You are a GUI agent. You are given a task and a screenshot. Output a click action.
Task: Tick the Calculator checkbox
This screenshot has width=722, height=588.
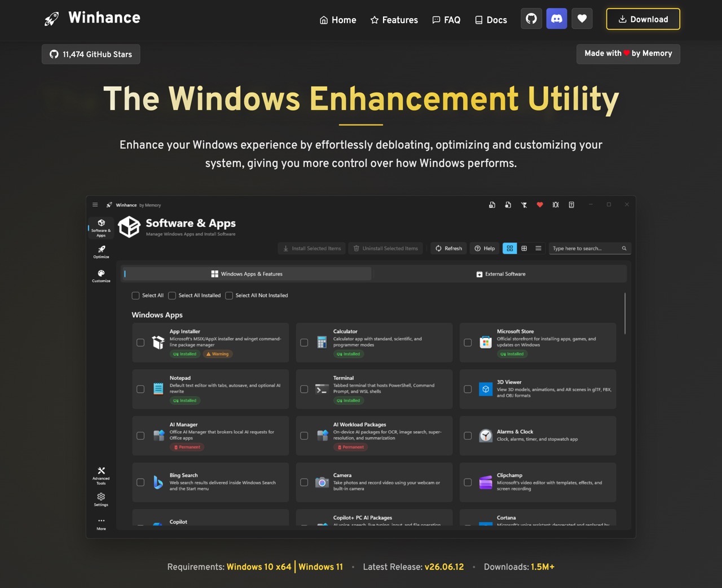(x=304, y=343)
